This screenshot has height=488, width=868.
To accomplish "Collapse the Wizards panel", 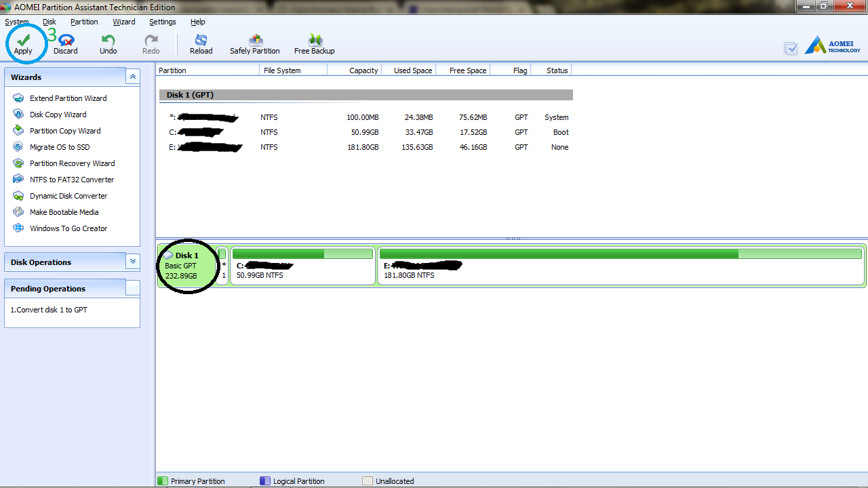I will coord(133,77).
